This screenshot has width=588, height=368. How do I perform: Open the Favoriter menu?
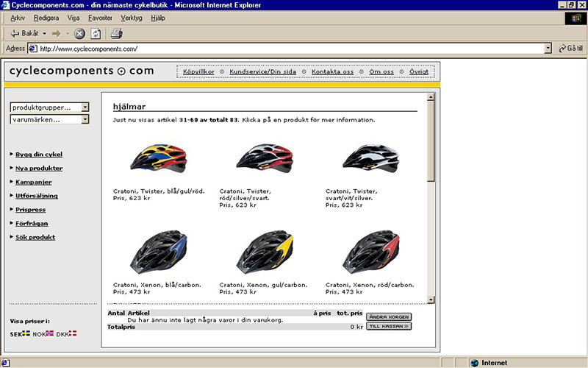click(x=100, y=18)
